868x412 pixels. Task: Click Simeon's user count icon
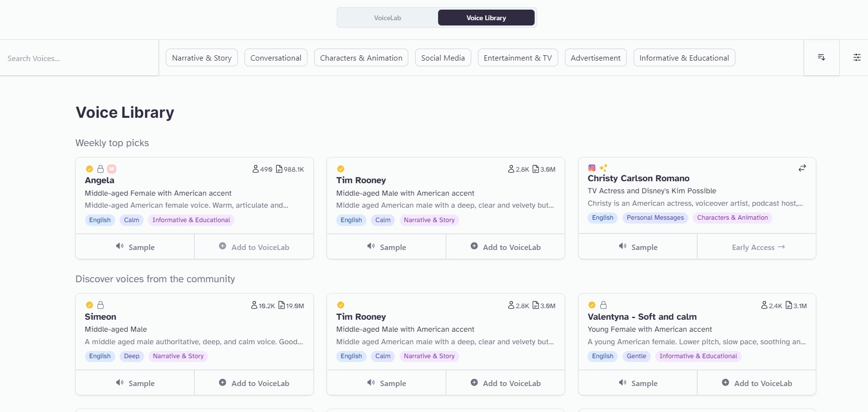pos(254,305)
